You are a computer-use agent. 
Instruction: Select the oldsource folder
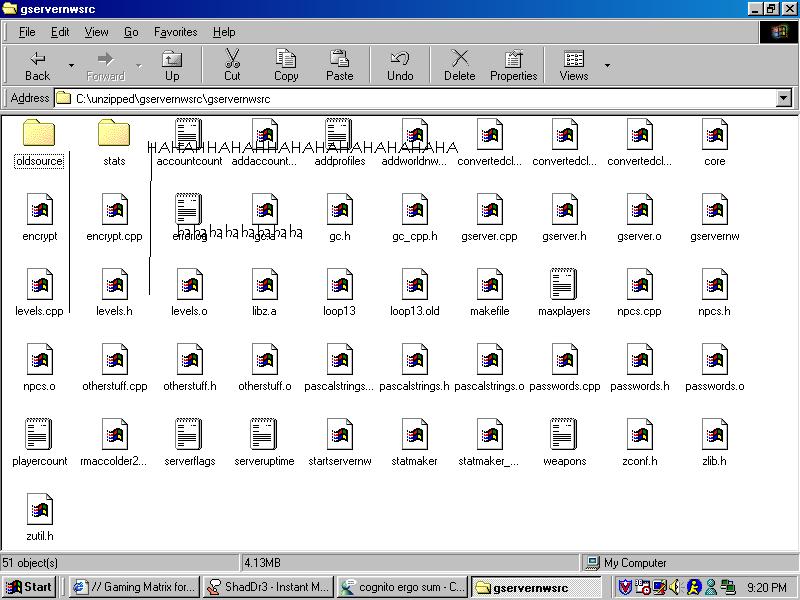coord(39,136)
